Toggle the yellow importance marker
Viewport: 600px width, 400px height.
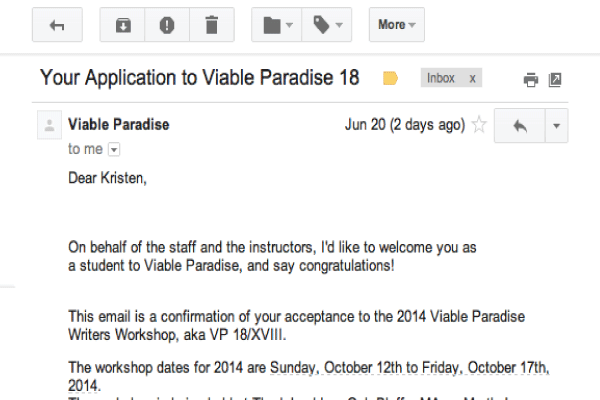[x=391, y=79]
